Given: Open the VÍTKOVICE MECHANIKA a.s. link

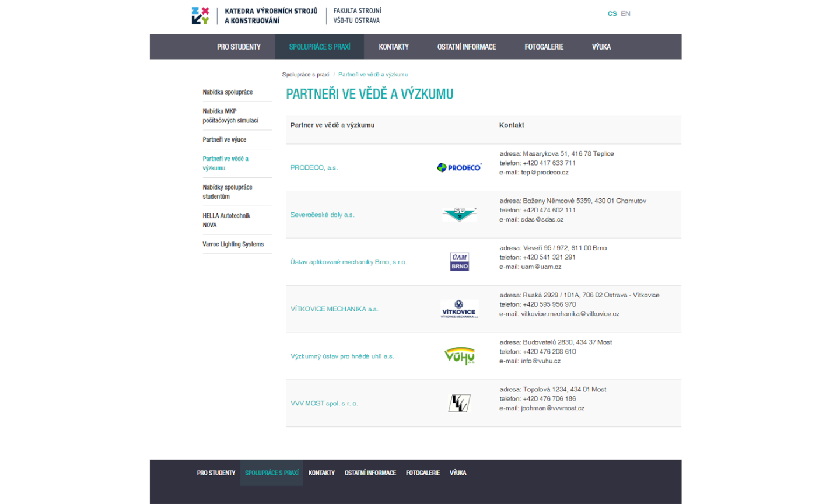Looking at the screenshot, I should click(x=334, y=309).
